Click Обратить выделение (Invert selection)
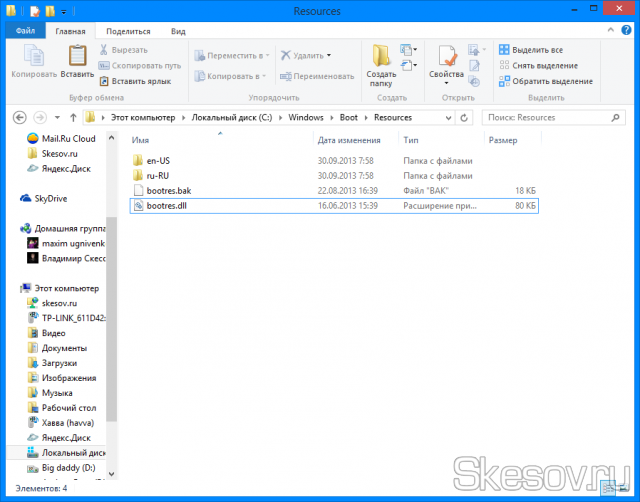 click(x=544, y=81)
